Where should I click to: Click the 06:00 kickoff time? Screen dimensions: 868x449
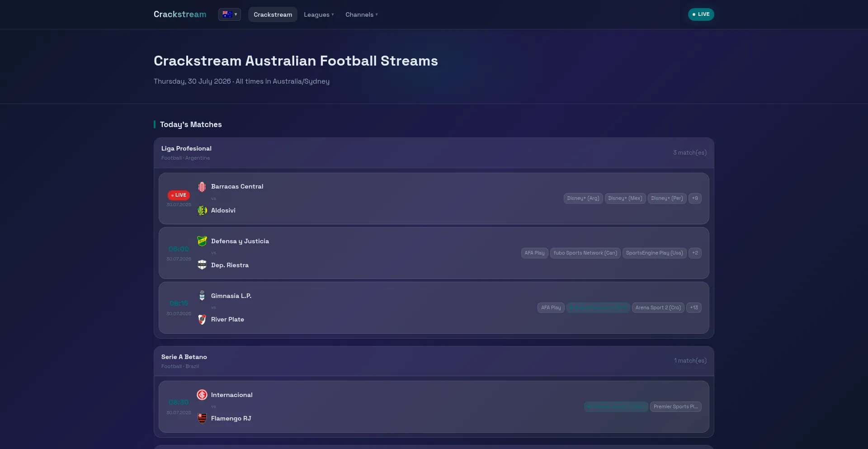(179, 249)
